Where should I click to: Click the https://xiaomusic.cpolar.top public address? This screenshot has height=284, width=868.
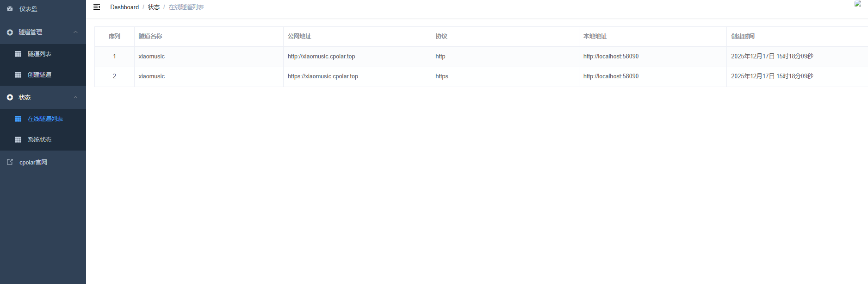tap(322, 76)
